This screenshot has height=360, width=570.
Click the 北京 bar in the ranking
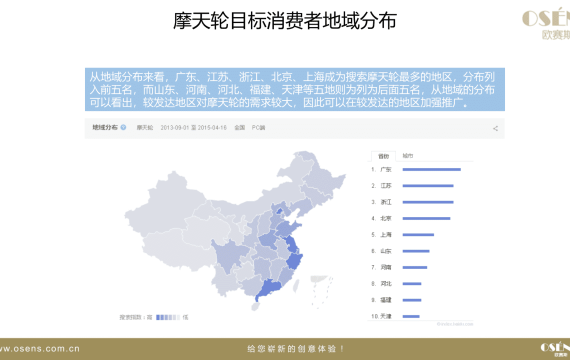[426, 219]
